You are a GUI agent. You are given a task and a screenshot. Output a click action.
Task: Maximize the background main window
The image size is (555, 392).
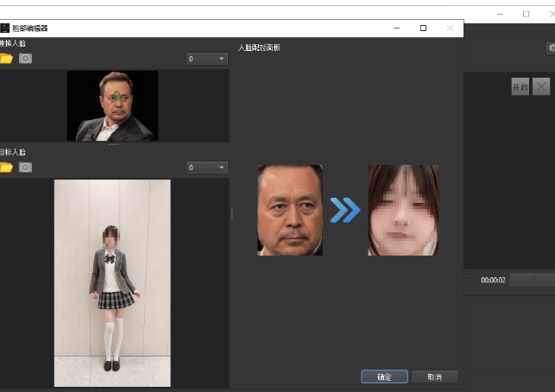(526, 14)
